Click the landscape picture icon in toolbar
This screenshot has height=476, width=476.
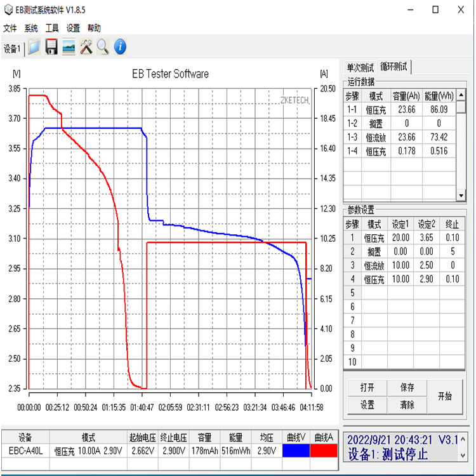(x=69, y=47)
